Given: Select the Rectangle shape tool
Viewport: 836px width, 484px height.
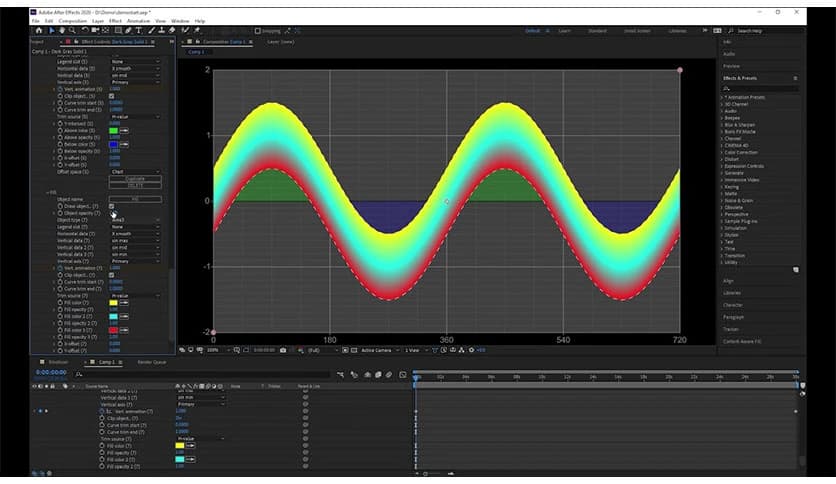Looking at the screenshot, I should [118, 30].
